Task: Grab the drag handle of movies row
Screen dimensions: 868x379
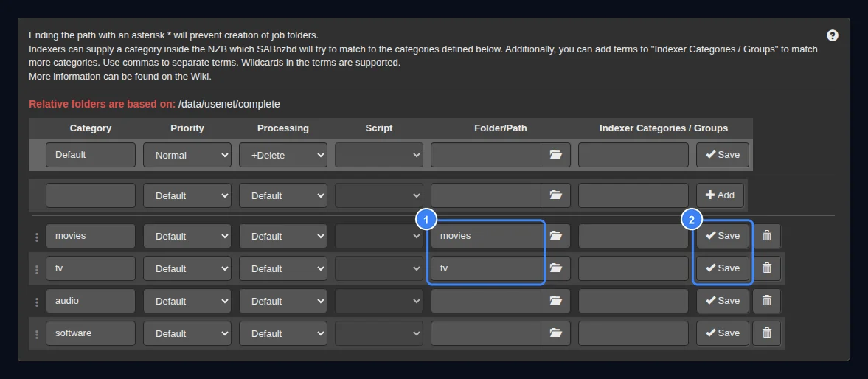Action: (37, 237)
